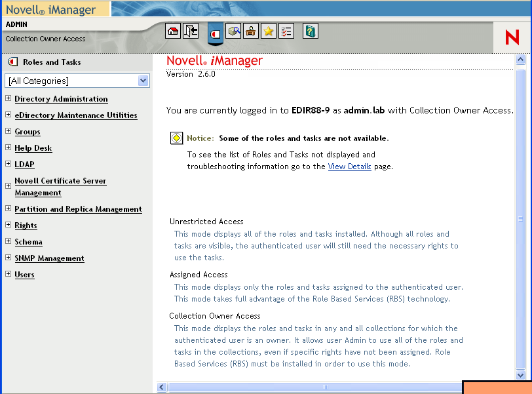Open the SNMP Management role link
Image resolution: width=532 pixels, height=394 pixels.
[49, 258]
